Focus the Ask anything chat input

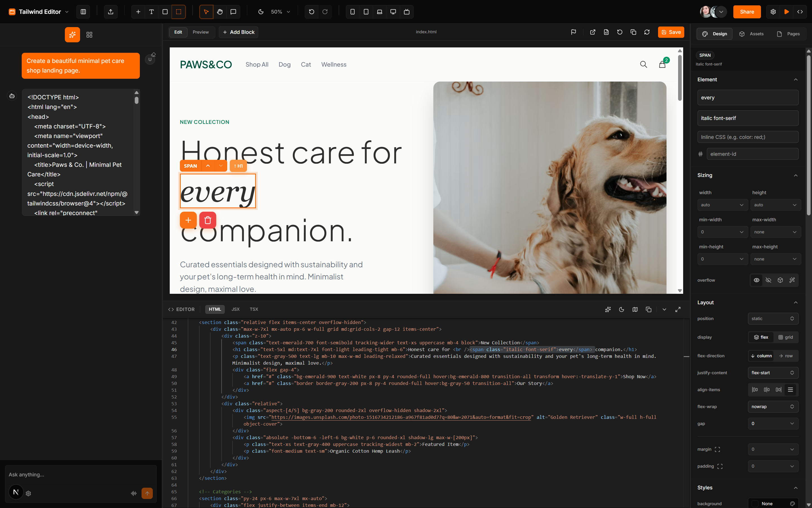81,475
